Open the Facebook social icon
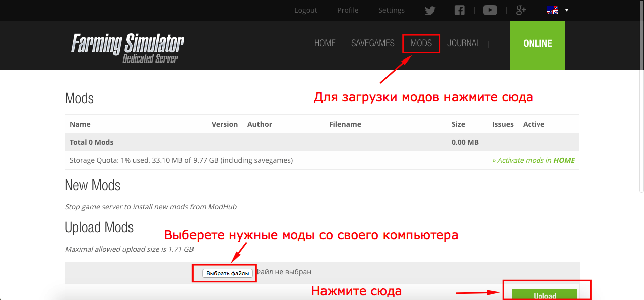This screenshot has width=644, height=300. 459,10
